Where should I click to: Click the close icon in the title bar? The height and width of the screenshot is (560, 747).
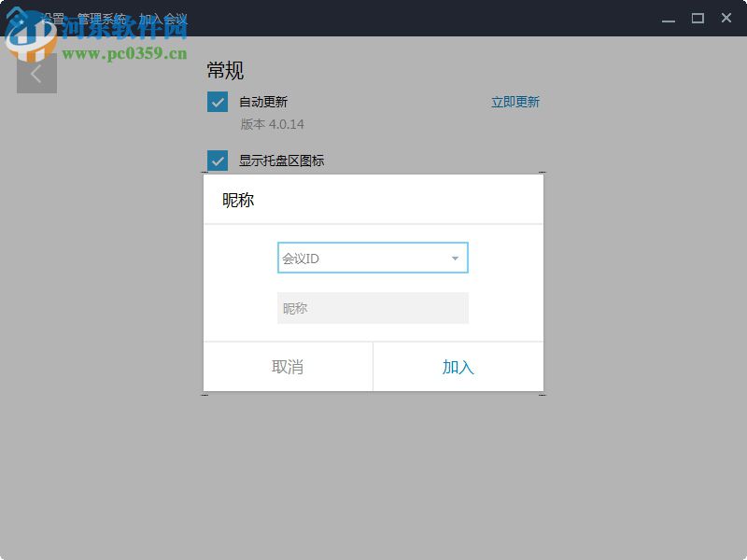pos(726,18)
